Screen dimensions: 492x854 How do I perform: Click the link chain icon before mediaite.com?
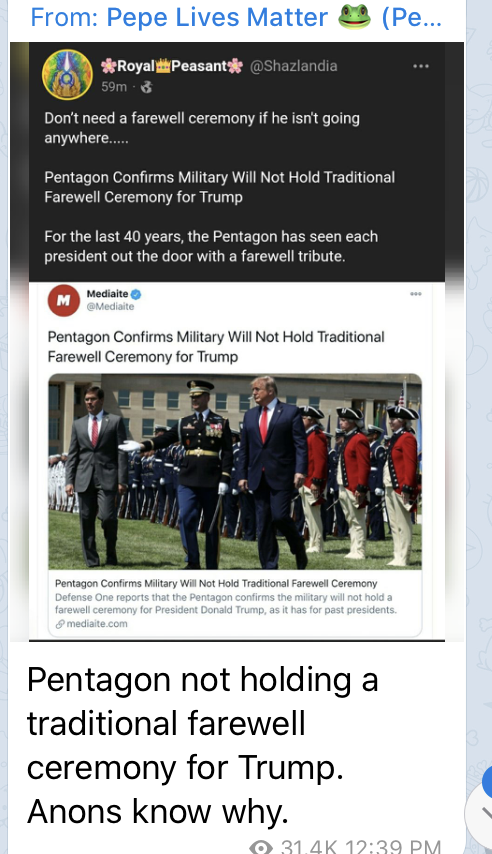pos(60,624)
